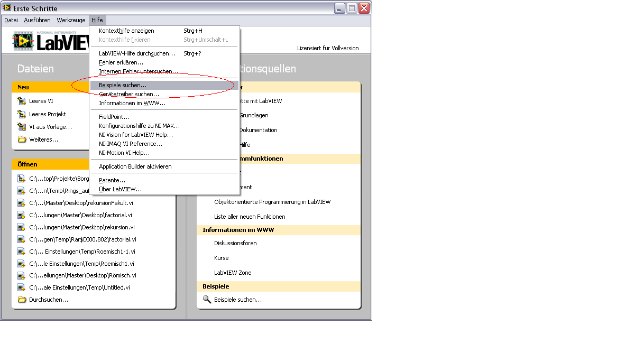Select highlighted Beispiele suchen menu entry
This screenshot has height=344, width=644.
coord(164,85)
